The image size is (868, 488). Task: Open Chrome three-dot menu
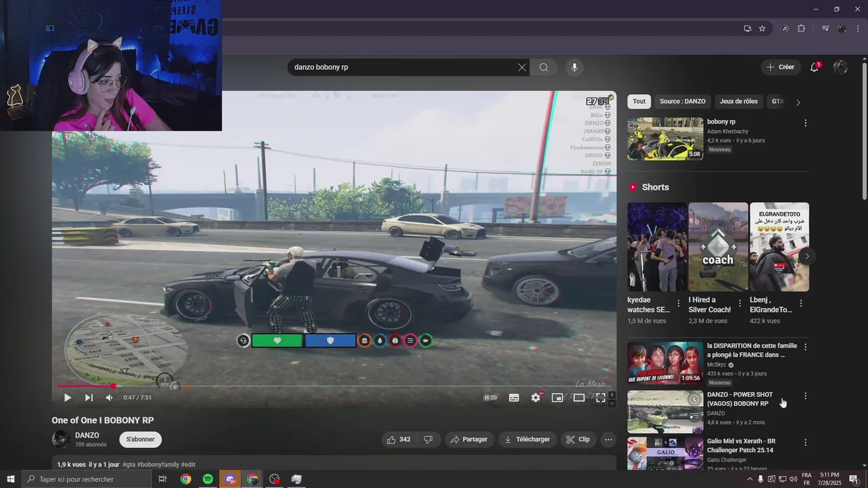tap(857, 28)
